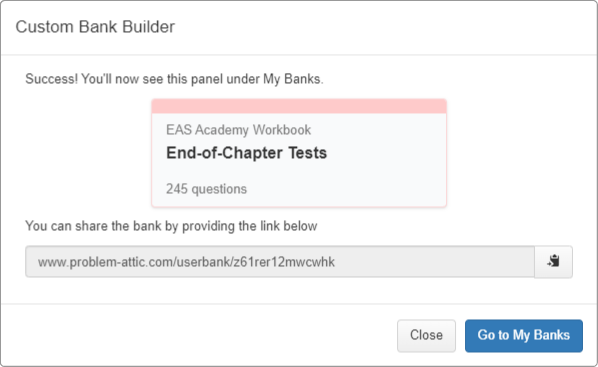Select the problem-attic userbank link field

tap(280, 262)
